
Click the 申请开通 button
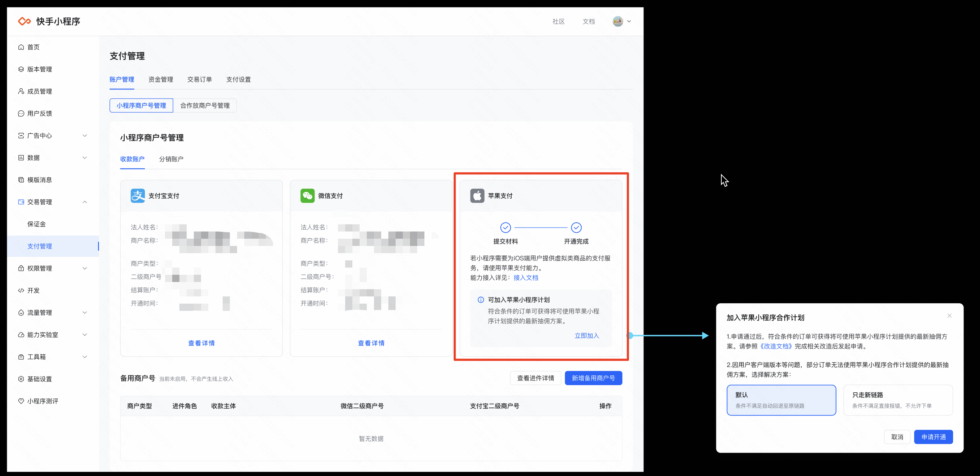pos(933,437)
